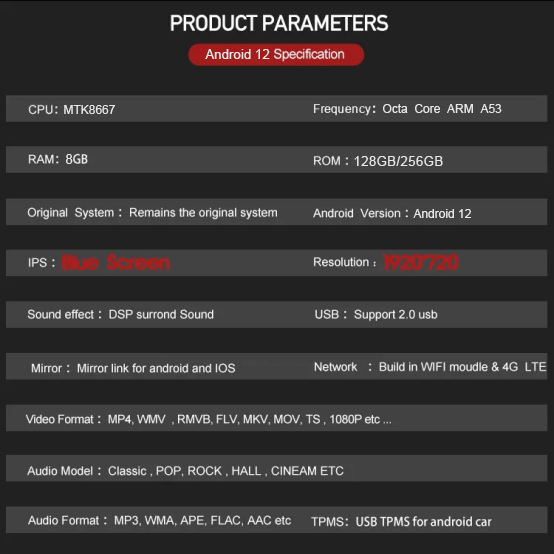Click Audio Format MP3 WMA APE text
This screenshot has height=554, width=554.
159,520
